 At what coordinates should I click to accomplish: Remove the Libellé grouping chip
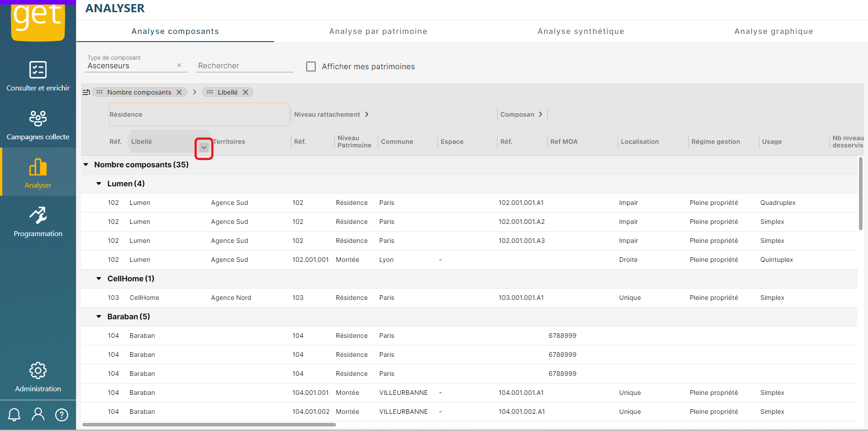(246, 92)
